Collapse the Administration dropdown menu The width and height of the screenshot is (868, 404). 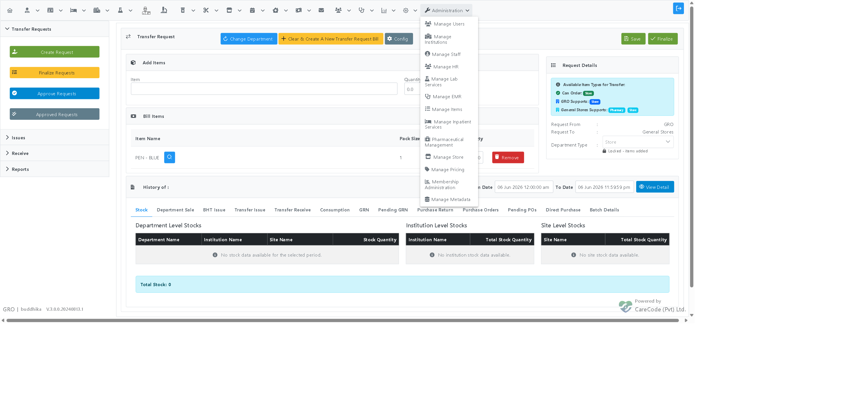pyautogui.click(x=447, y=10)
